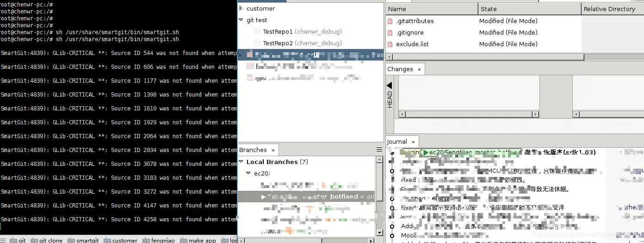
Task: Close the Changes tab
Action: click(x=419, y=69)
